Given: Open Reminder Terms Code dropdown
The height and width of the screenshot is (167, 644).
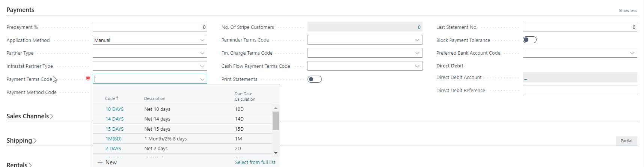Looking at the screenshot, I should [417, 40].
